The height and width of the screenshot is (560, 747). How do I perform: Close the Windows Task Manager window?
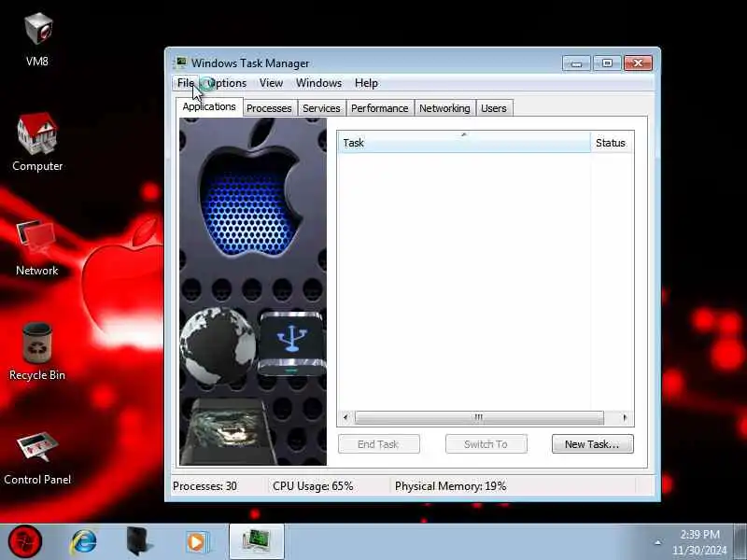(x=638, y=63)
